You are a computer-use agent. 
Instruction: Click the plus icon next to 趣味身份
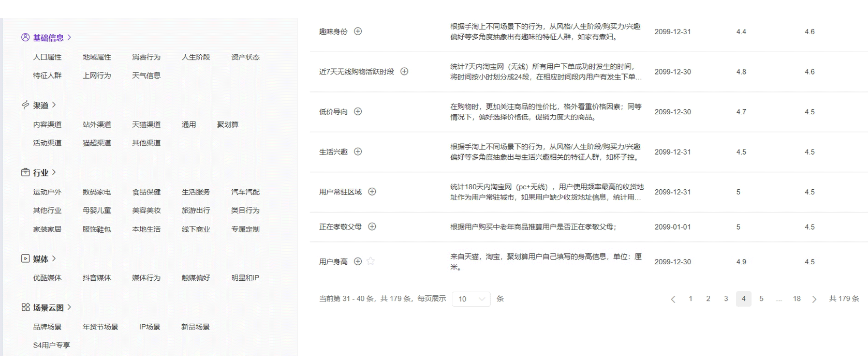pos(358,32)
